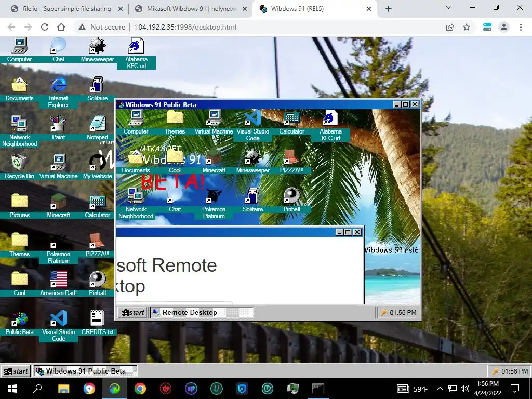Open Chat inside the Public Beta window

(175, 200)
